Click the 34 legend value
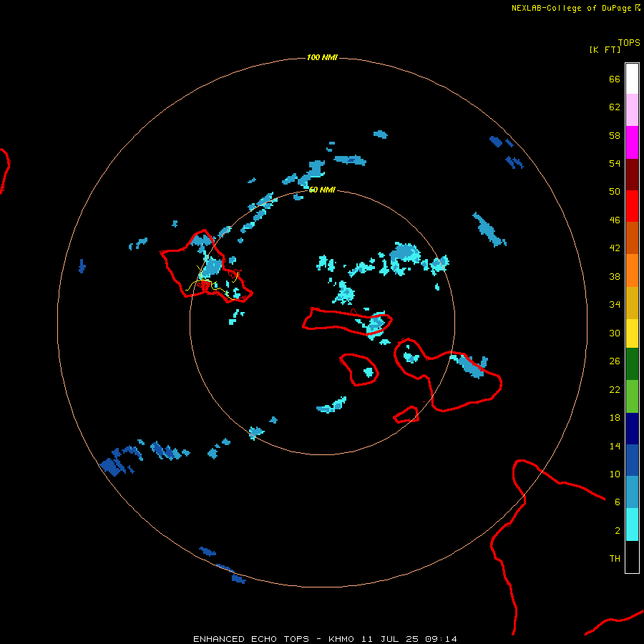Screen dimensions: 644x644 (x=615, y=304)
